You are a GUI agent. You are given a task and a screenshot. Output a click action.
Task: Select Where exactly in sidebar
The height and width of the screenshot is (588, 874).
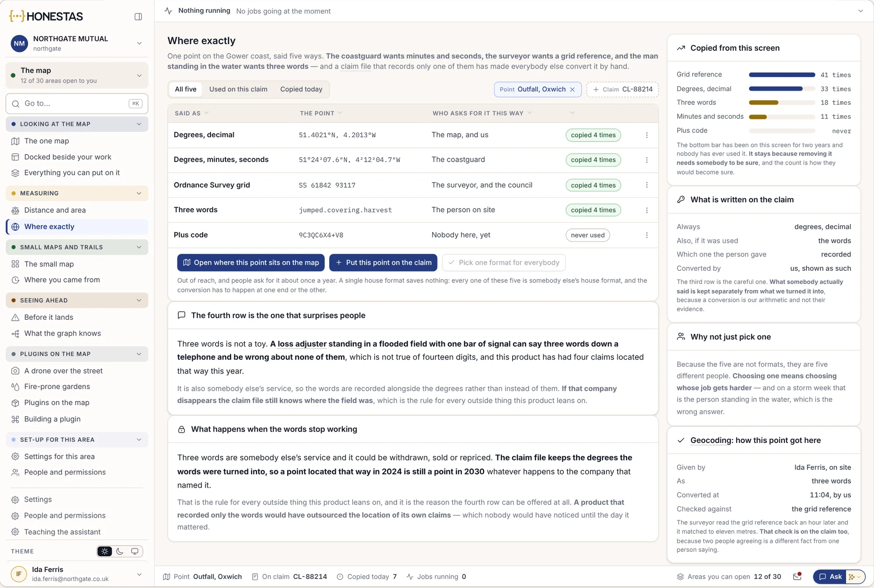pos(77,227)
